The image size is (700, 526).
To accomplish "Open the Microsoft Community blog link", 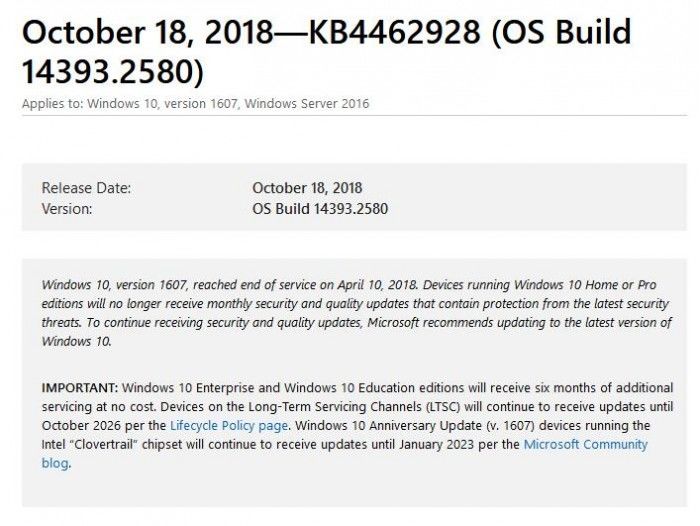I will click(585, 444).
